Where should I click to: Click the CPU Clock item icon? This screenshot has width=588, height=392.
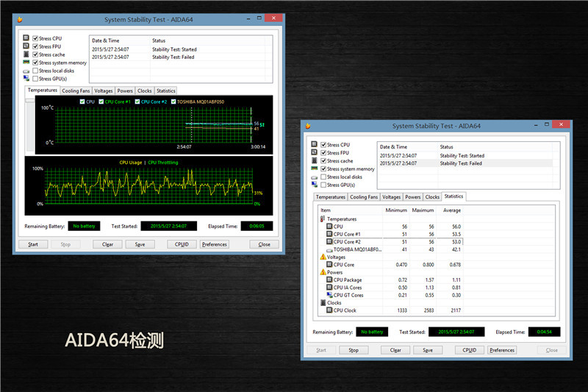(329, 310)
